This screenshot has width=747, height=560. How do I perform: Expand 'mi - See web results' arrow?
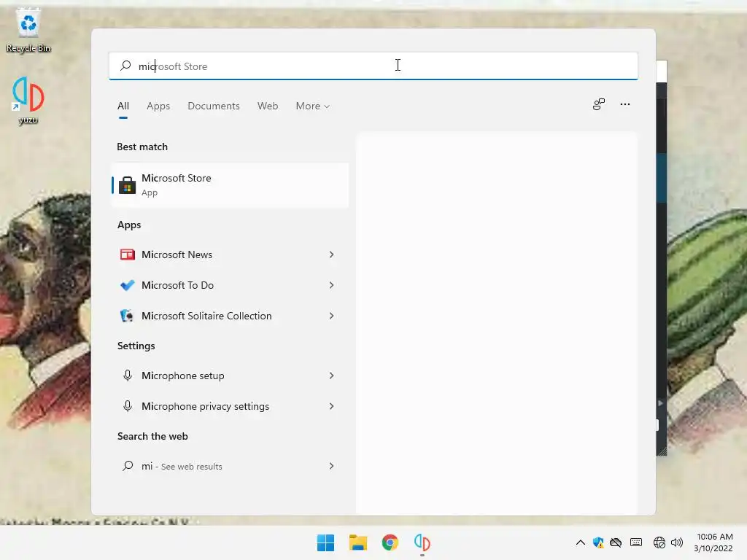(332, 466)
